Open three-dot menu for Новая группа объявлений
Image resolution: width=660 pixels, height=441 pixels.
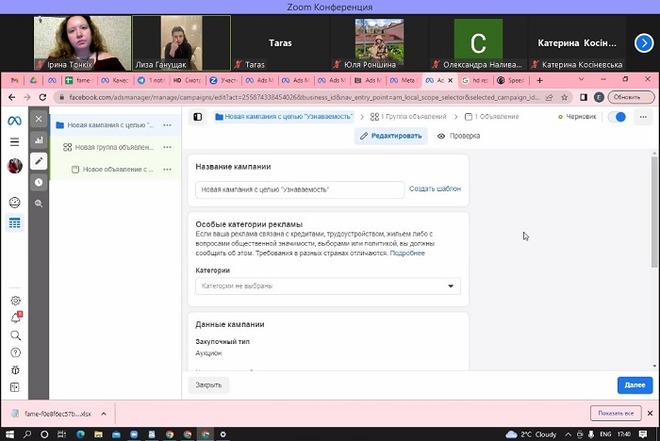click(167, 147)
